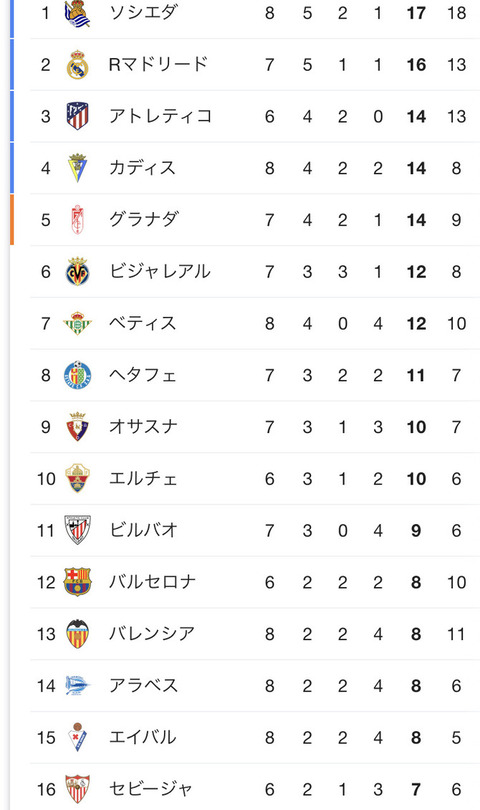The height and width of the screenshot is (810, 480).
Task: Click the Real Sociedad crest icon
Action: (78, 13)
